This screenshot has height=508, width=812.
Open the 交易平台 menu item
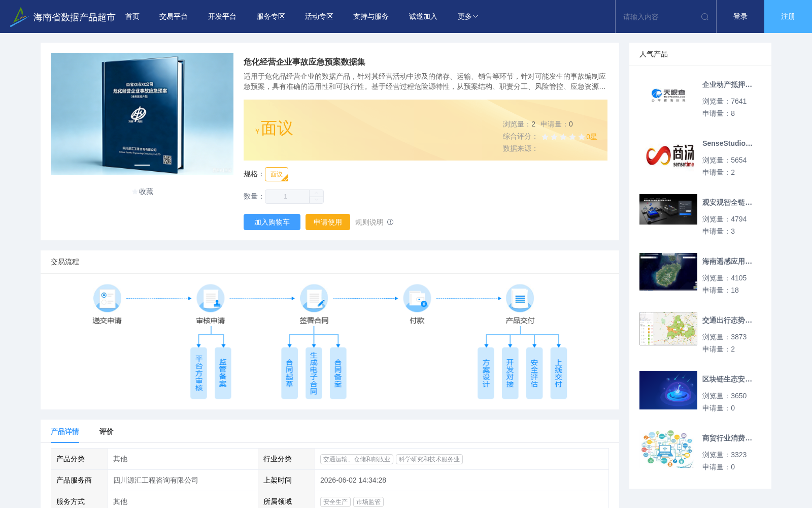[174, 17]
